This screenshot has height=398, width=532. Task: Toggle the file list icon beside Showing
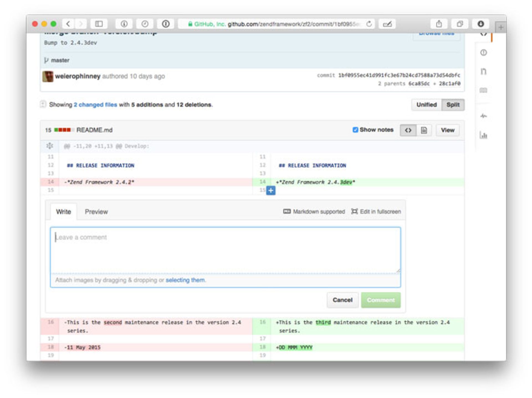pyautogui.click(x=43, y=104)
